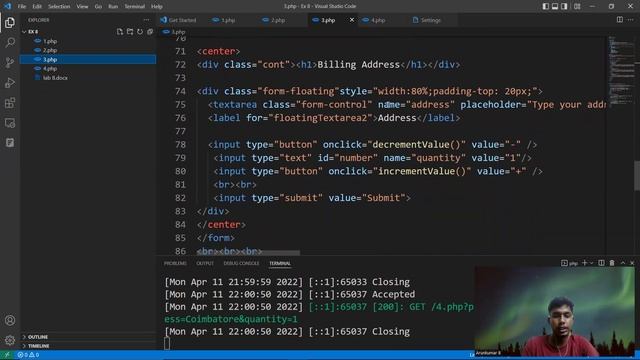
Task: Split the editor to the right
Action: (620, 20)
